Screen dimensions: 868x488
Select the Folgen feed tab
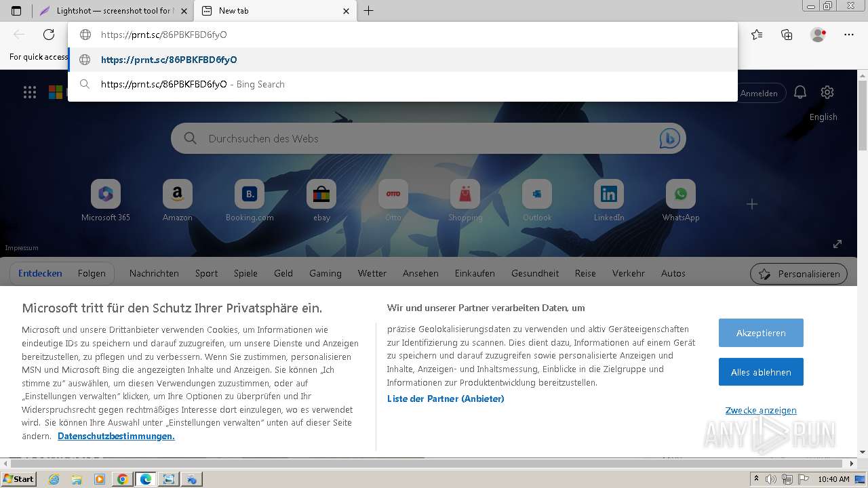(92, 273)
